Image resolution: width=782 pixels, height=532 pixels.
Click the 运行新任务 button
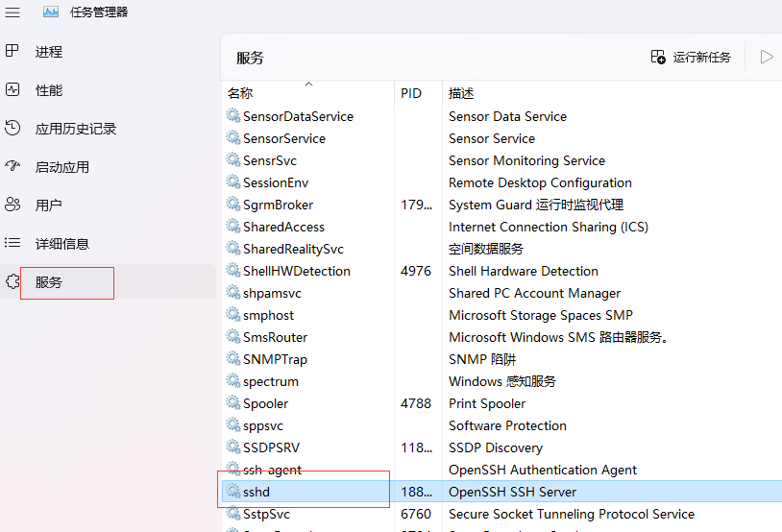(691, 58)
